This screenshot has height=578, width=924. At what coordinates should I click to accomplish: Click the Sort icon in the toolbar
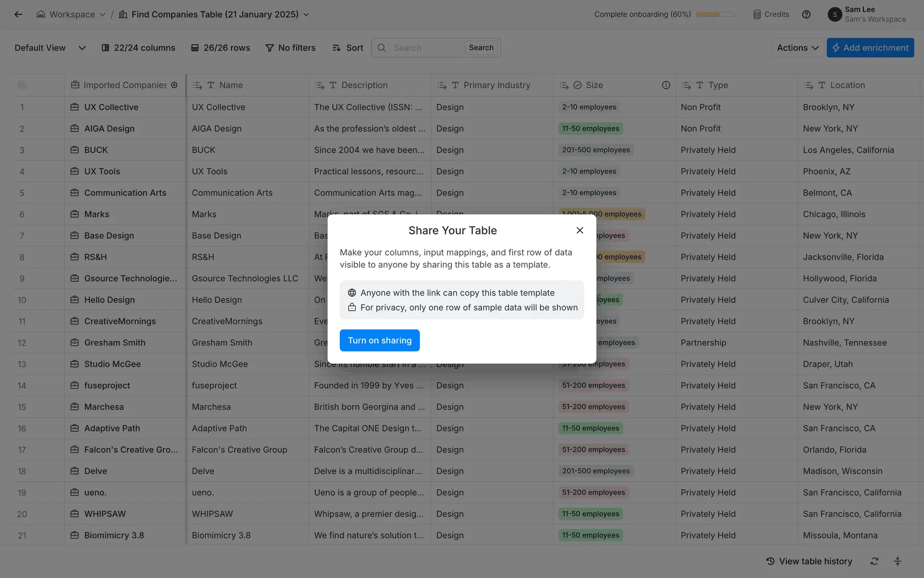[336, 48]
